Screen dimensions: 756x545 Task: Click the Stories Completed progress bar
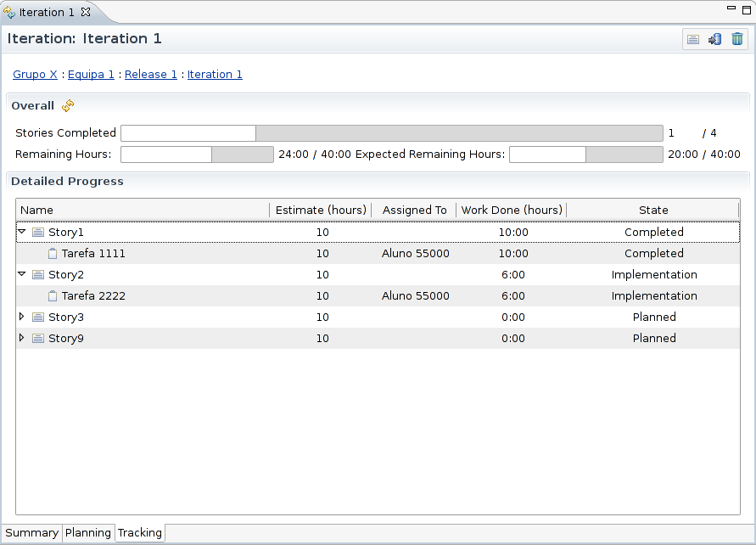pos(391,133)
